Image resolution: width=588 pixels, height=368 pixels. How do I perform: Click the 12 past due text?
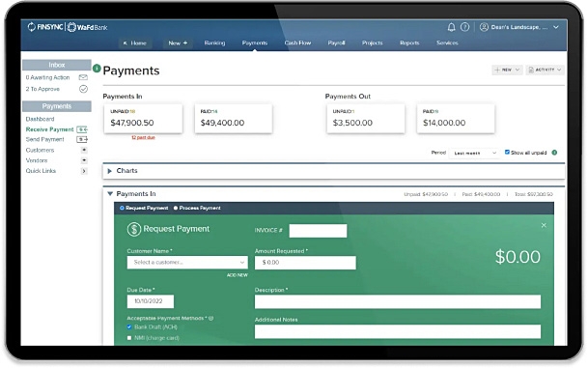tap(143, 138)
